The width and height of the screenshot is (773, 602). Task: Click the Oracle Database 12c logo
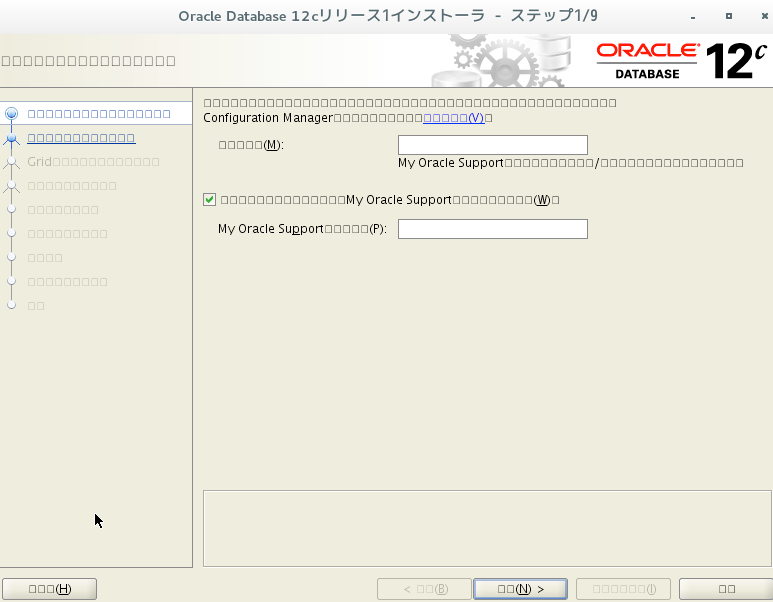coord(682,61)
